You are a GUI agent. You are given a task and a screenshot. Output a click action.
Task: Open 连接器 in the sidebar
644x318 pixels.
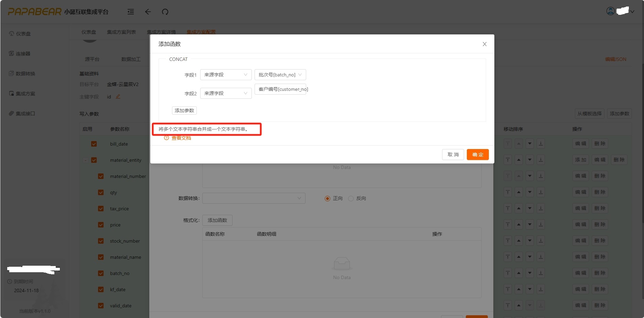[x=23, y=54]
